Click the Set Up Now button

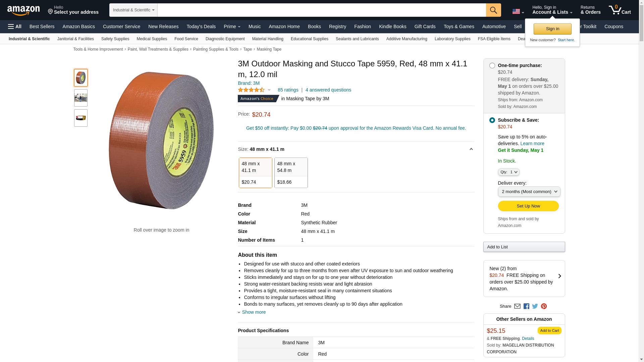528,206
